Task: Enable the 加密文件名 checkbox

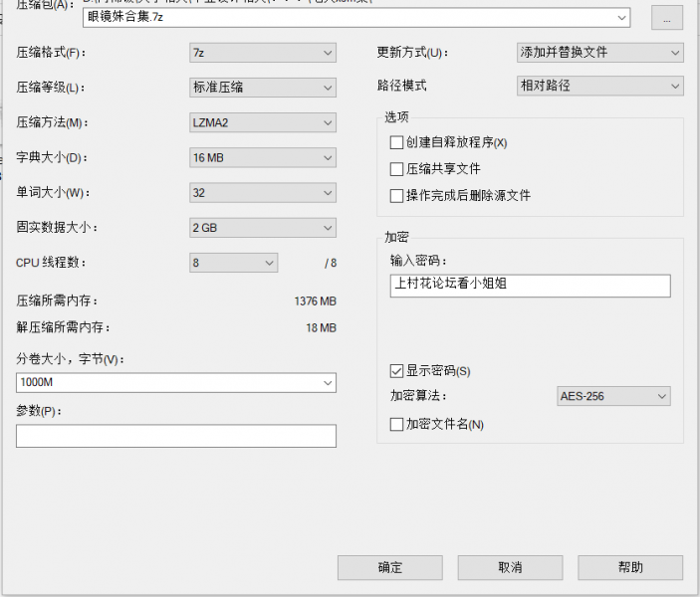Action: tap(398, 425)
